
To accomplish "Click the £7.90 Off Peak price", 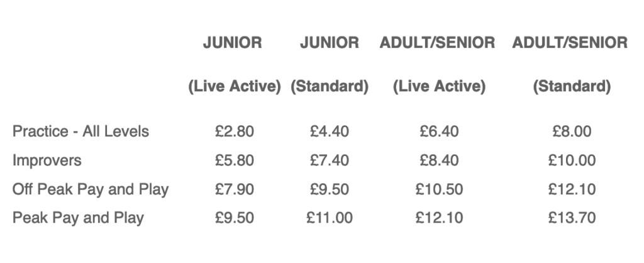I will (235, 189).
